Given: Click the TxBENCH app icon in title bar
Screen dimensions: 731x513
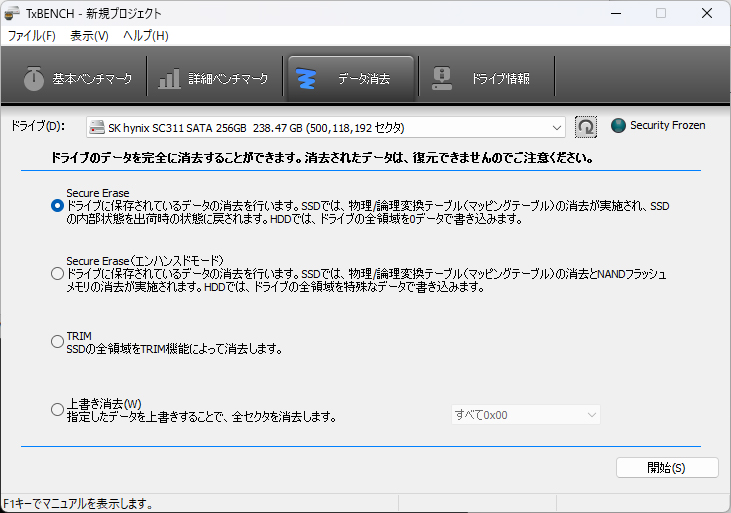Looking at the screenshot, I should [x=12, y=13].
